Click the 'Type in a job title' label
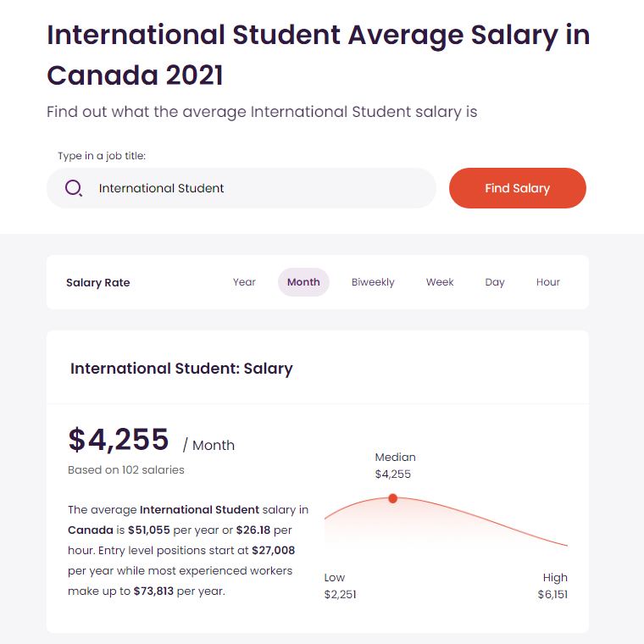Image resolution: width=644 pixels, height=644 pixels. tap(102, 156)
